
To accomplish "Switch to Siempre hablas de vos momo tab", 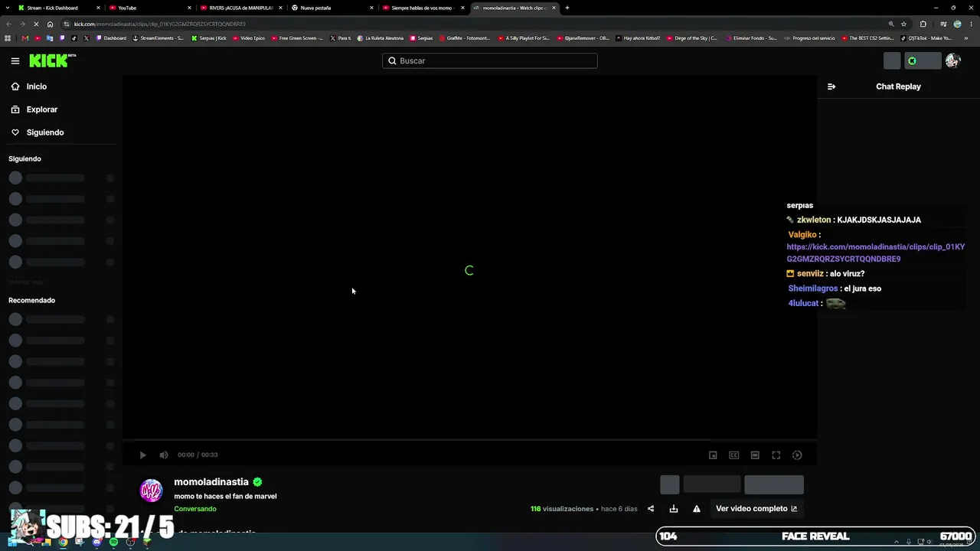I will pyautogui.click(x=422, y=8).
